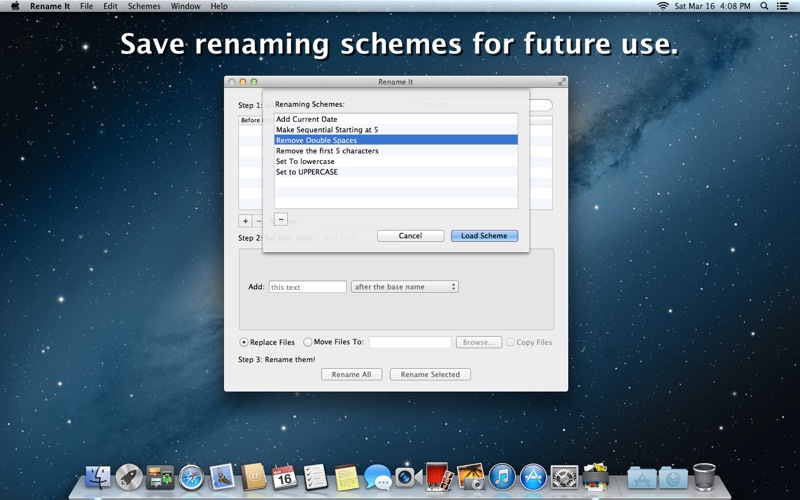This screenshot has height=500, width=800.
Task: Open Photo Booth icon in dock
Action: 440,478
